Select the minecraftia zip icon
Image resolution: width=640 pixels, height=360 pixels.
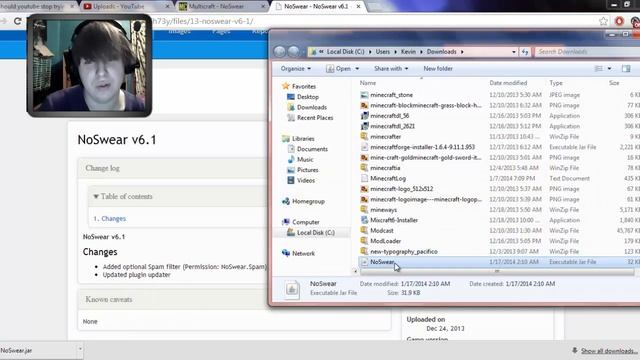[x=364, y=168]
